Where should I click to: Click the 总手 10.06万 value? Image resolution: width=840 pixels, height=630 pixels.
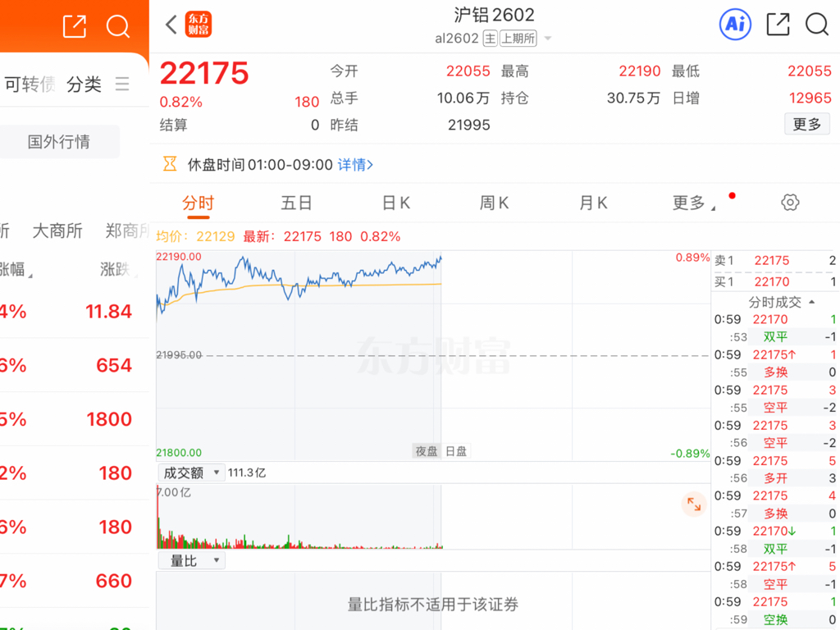click(x=463, y=98)
